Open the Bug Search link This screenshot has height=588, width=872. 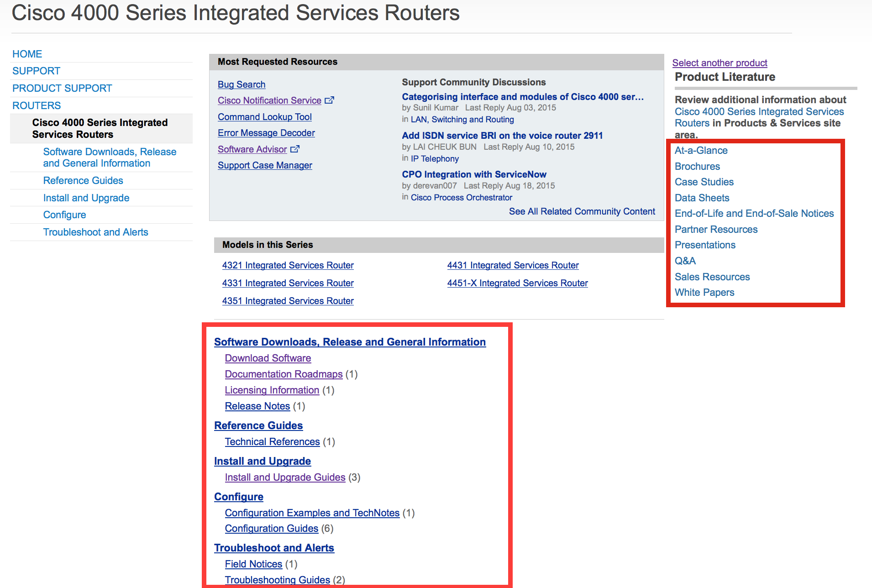[x=242, y=84]
